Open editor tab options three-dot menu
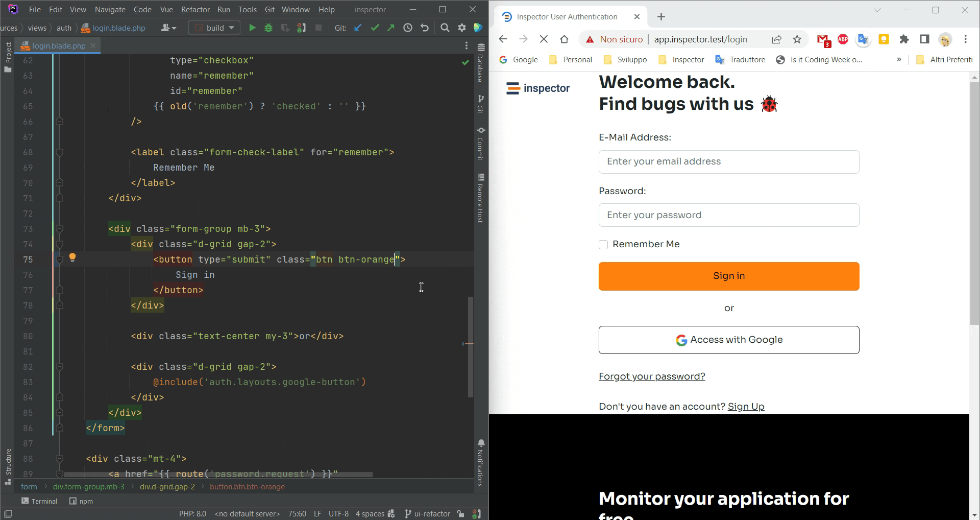This screenshot has width=980, height=520. coord(467,46)
